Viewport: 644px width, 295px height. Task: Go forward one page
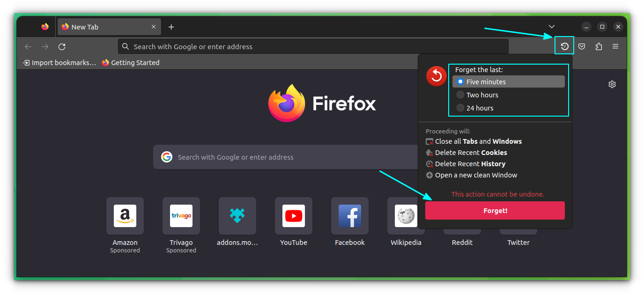(45, 46)
